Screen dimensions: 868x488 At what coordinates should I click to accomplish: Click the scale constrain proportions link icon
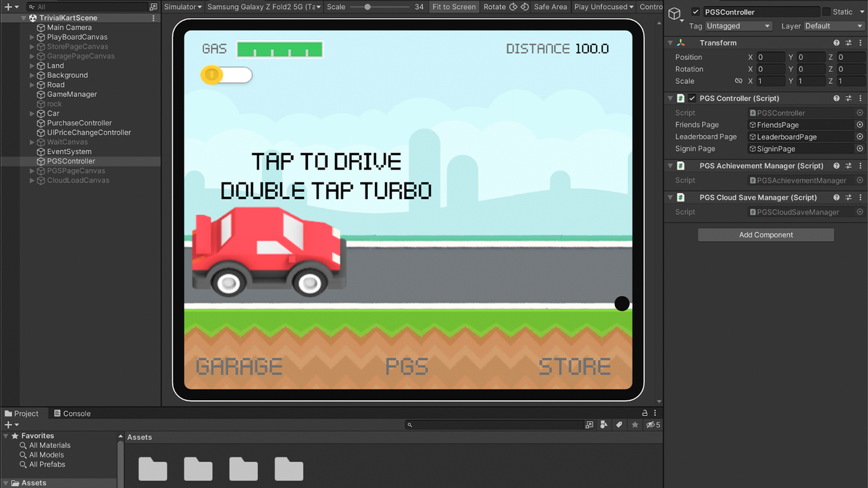738,81
